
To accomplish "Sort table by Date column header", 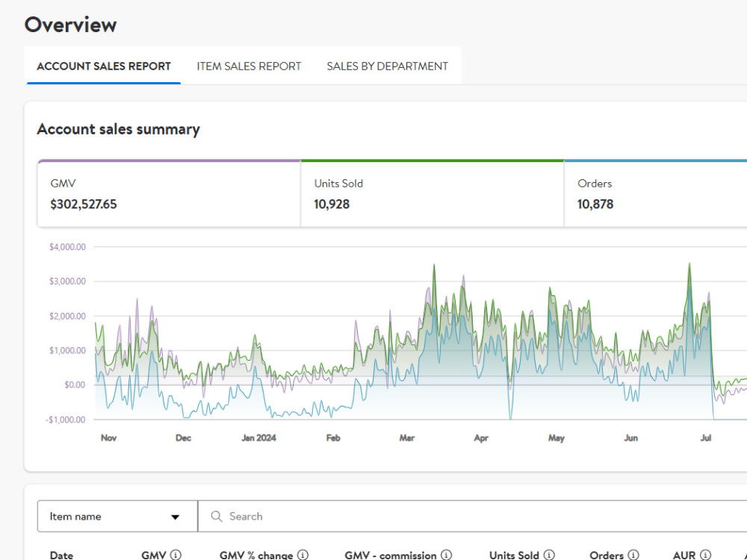I will click(61, 556).
